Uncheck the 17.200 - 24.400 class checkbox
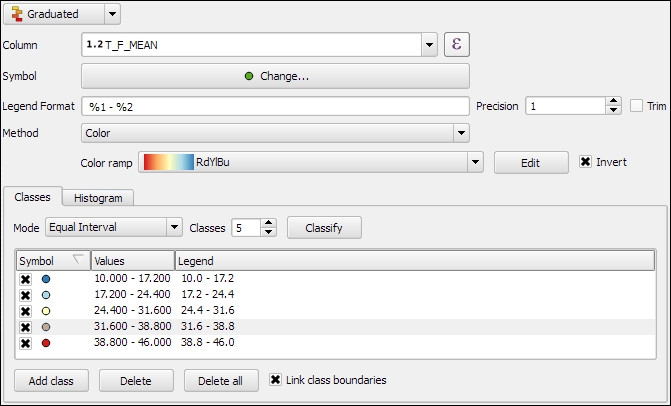The height and width of the screenshot is (406, 671). (25, 295)
